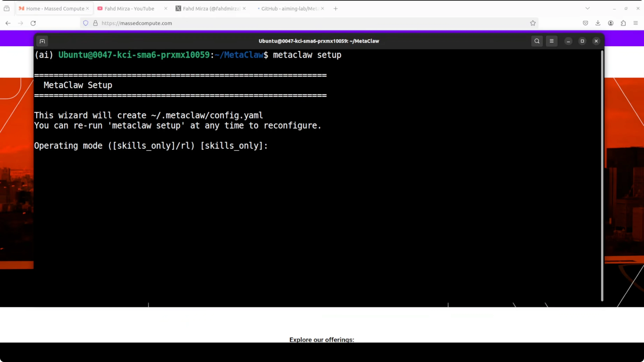This screenshot has width=644, height=362.
Task: Open the Firefox application menu
Action: pyautogui.click(x=636, y=23)
